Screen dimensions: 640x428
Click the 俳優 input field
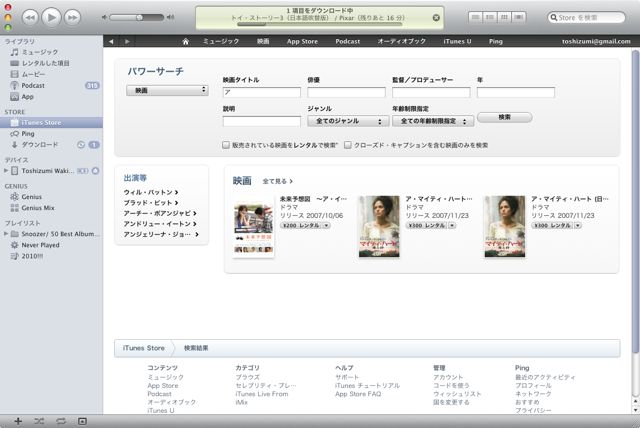point(346,92)
